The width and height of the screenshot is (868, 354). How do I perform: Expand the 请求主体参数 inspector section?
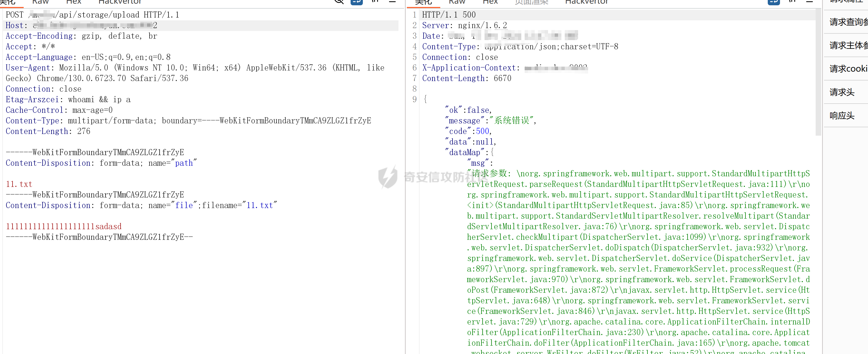click(x=847, y=45)
